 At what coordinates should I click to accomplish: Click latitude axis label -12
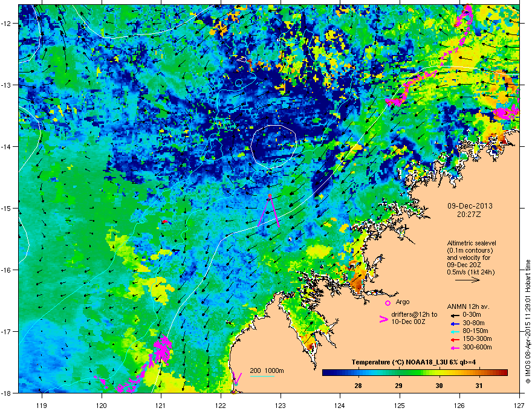tap(6, 24)
